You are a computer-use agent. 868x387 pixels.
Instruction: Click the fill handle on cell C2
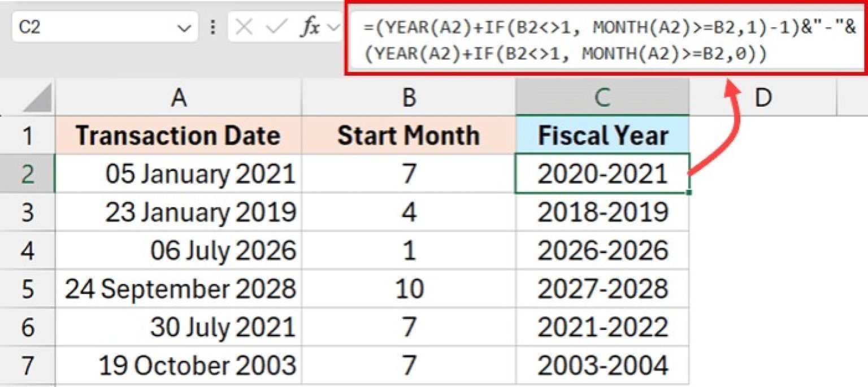[x=688, y=193]
